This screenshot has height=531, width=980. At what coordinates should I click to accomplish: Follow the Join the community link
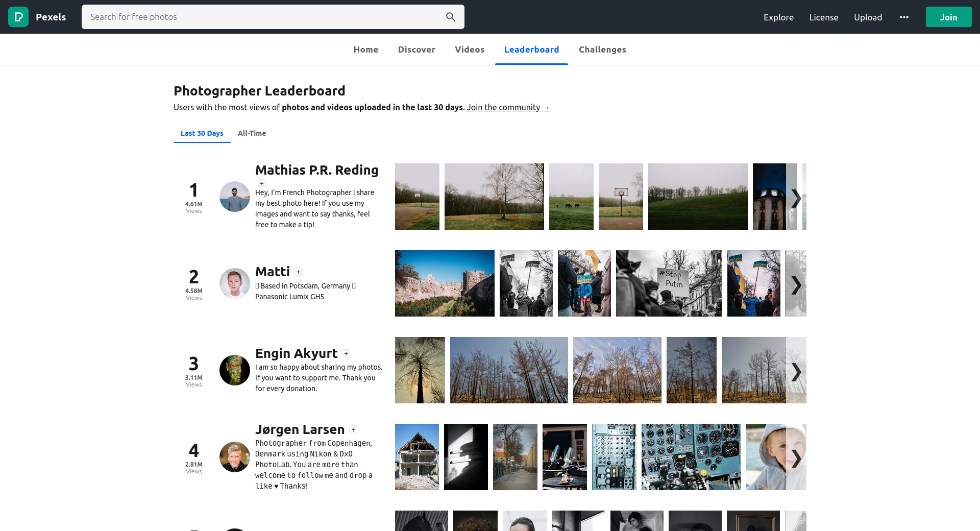pos(508,107)
